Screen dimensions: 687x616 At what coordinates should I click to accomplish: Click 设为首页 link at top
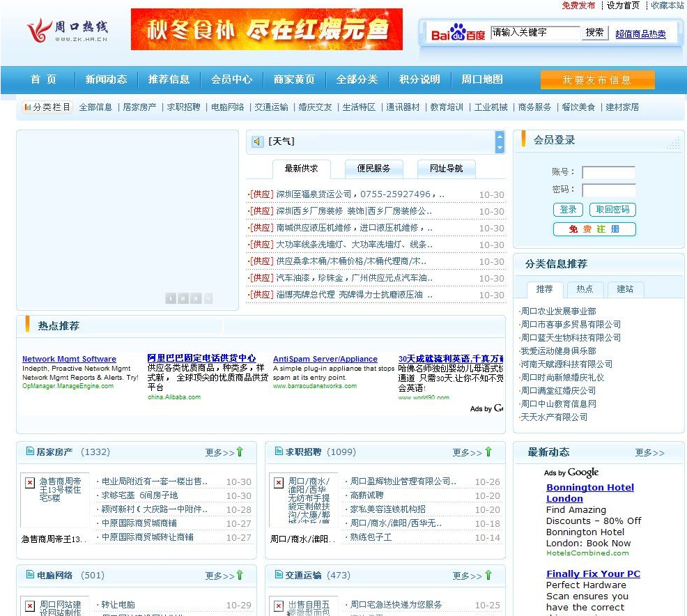[x=623, y=6]
